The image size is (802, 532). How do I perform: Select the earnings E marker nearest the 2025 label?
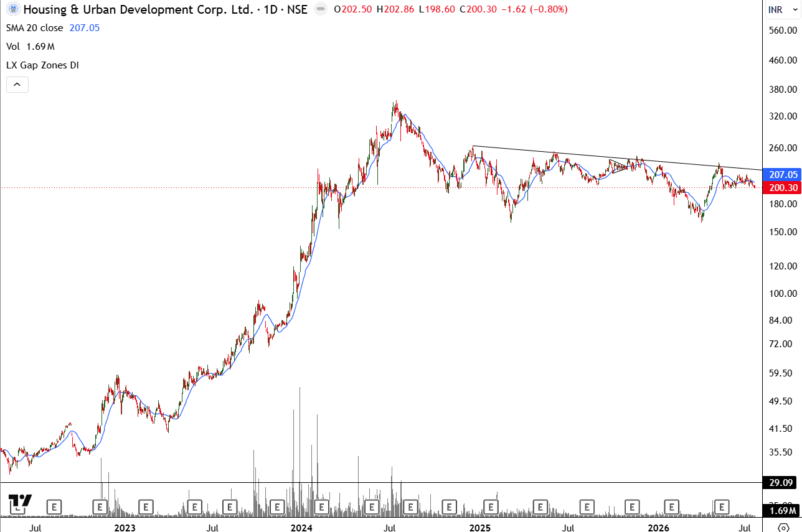click(x=490, y=506)
